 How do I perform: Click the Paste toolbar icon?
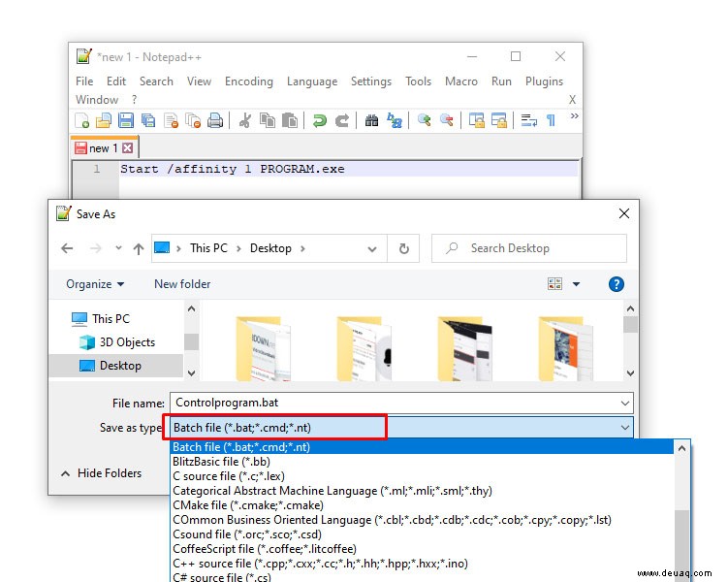click(x=290, y=120)
